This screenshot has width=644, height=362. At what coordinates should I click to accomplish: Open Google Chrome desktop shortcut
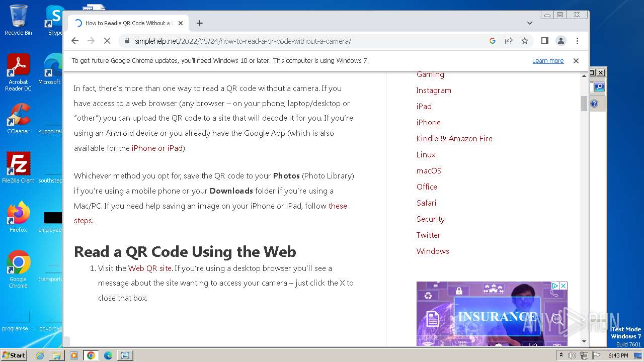tap(18, 269)
